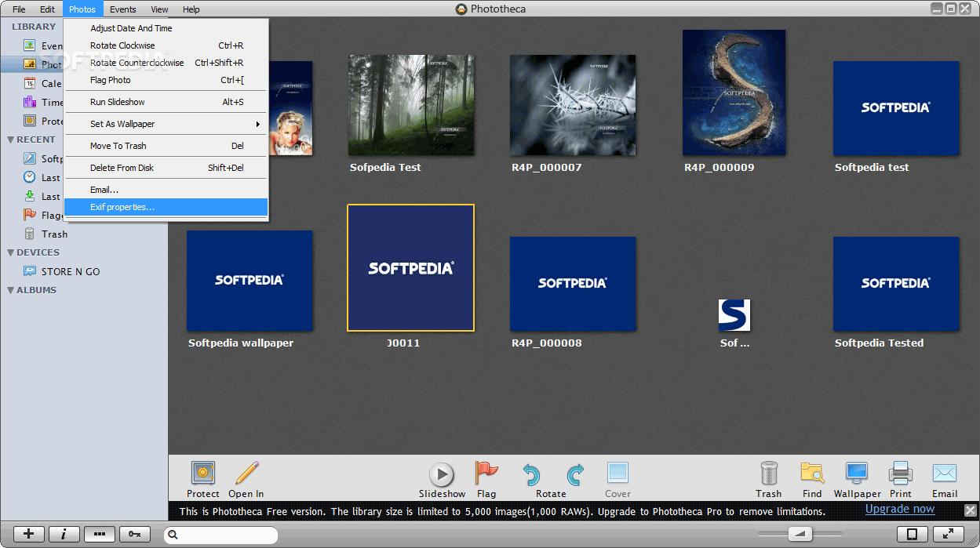980x548 pixels.
Task: Open the Last clock item under Recent
Action: (42, 177)
